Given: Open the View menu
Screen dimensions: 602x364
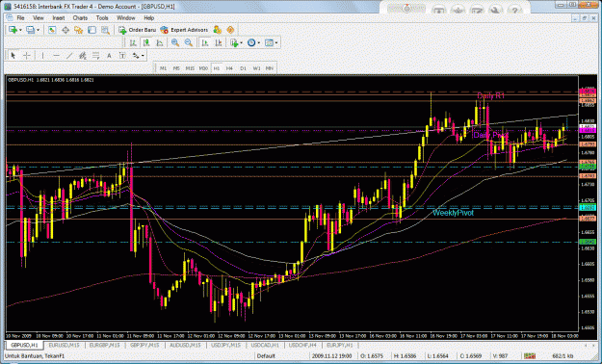Looking at the screenshot, I should 39,18.
